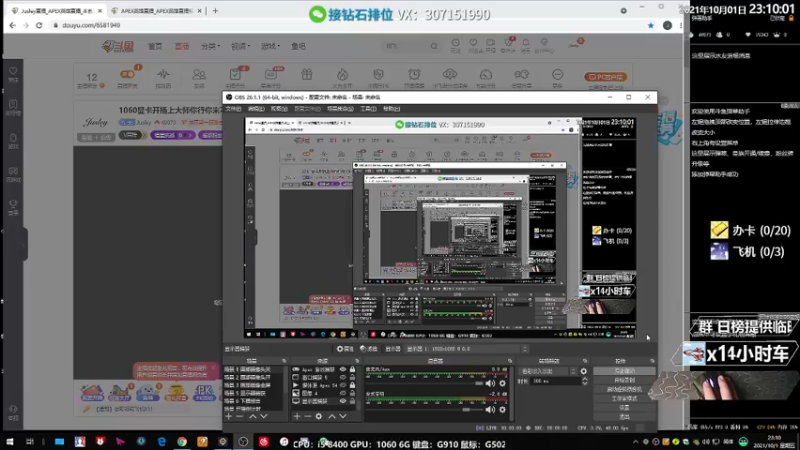Move selected source down in Sources panel
Viewport: 800px width, 450px height.
[x=343, y=416]
